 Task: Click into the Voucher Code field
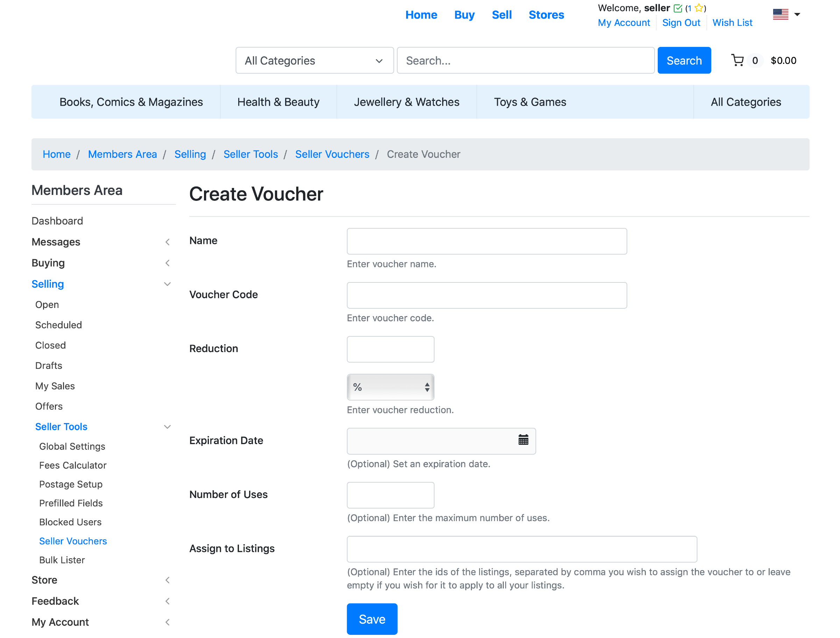486,295
